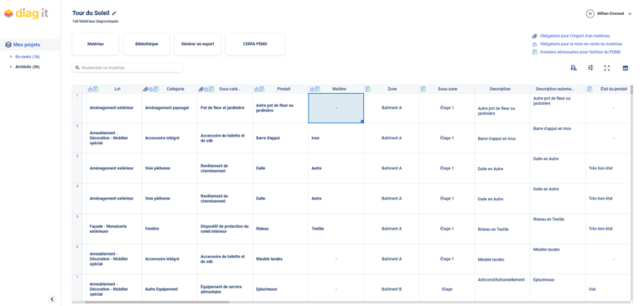The height and width of the screenshot is (306, 644).
Task: Click the upload icon in the Lot header
Action: coord(91,89)
